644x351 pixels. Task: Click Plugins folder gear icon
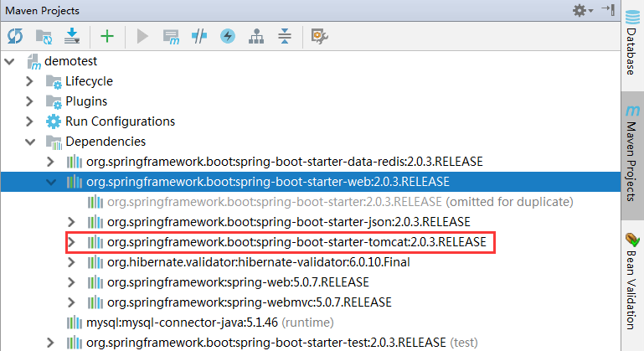[54, 101]
